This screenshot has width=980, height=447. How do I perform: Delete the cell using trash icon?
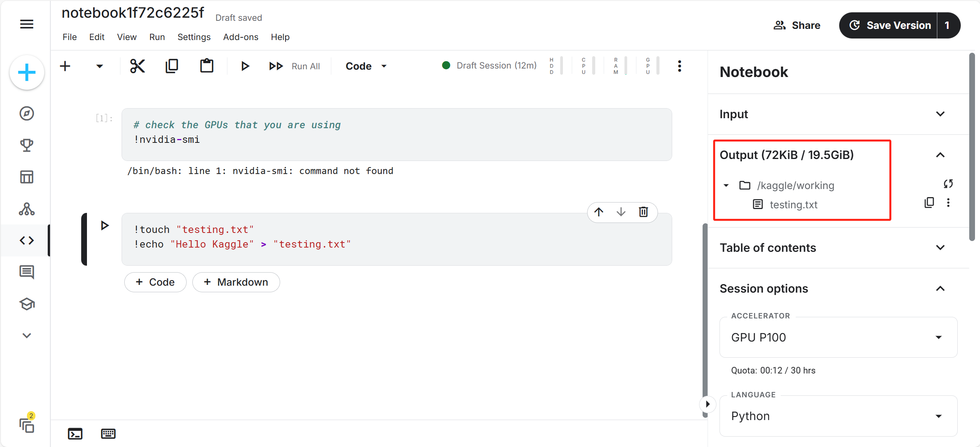pos(643,212)
